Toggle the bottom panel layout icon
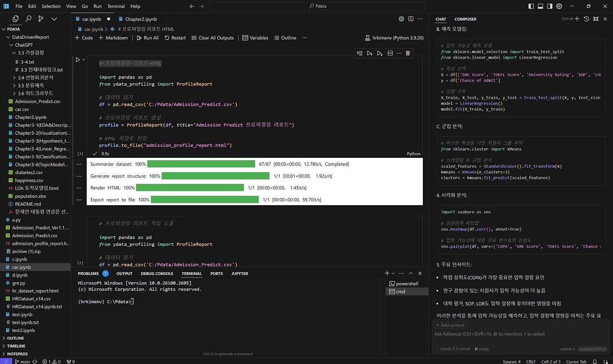This screenshot has width=613, height=364. pos(540,6)
